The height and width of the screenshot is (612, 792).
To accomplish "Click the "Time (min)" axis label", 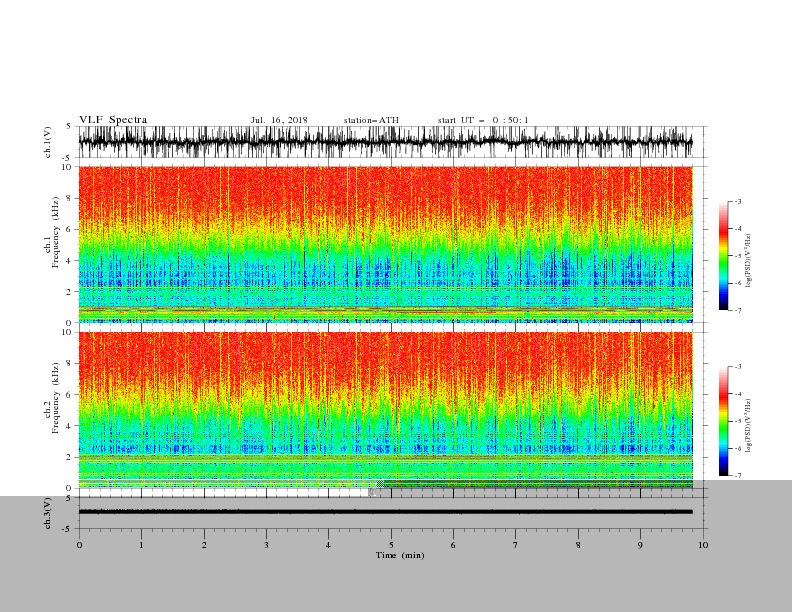I will (400, 555).
